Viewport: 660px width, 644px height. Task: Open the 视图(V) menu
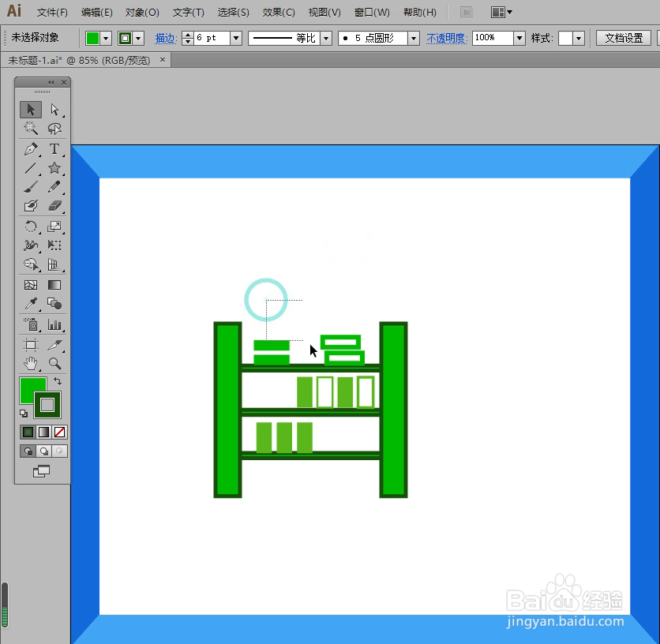324,12
